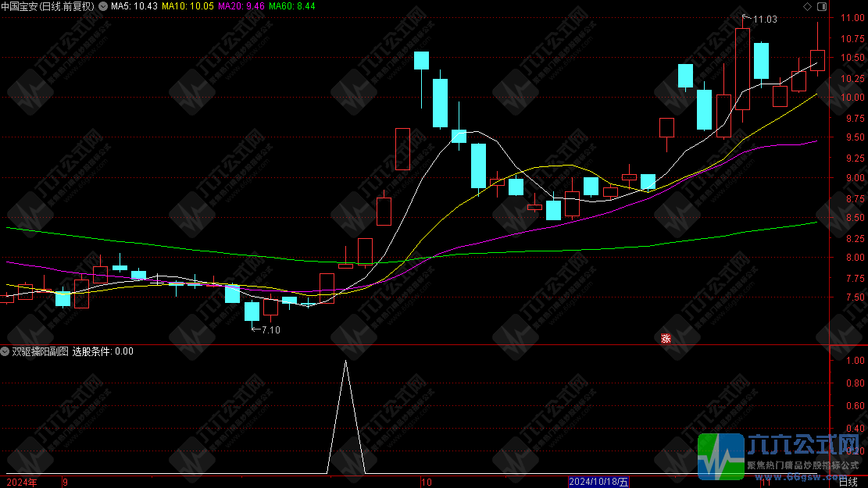Toggle the side panel icon at top right
868x488 pixels.
click(x=821, y=6)
